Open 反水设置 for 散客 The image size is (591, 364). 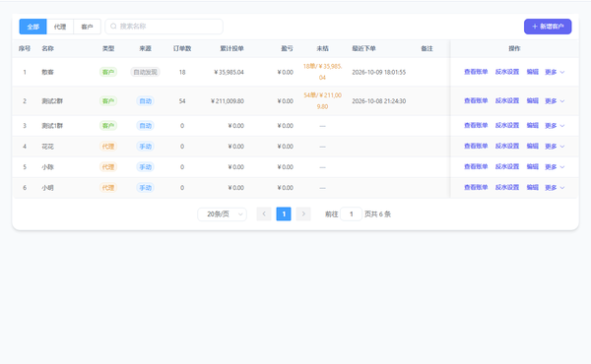(x=507, y=72)
